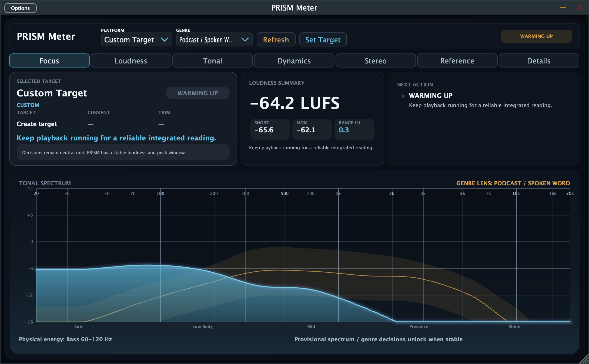
Task: Click the RANGE LU 0.3 tile
Action: tap(354, 130)
